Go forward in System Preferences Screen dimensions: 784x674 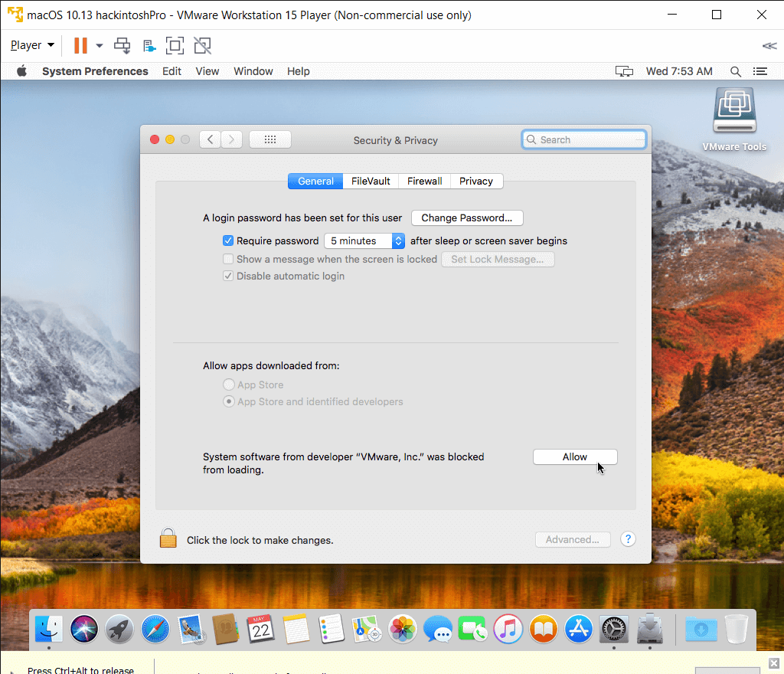[231, 139]
